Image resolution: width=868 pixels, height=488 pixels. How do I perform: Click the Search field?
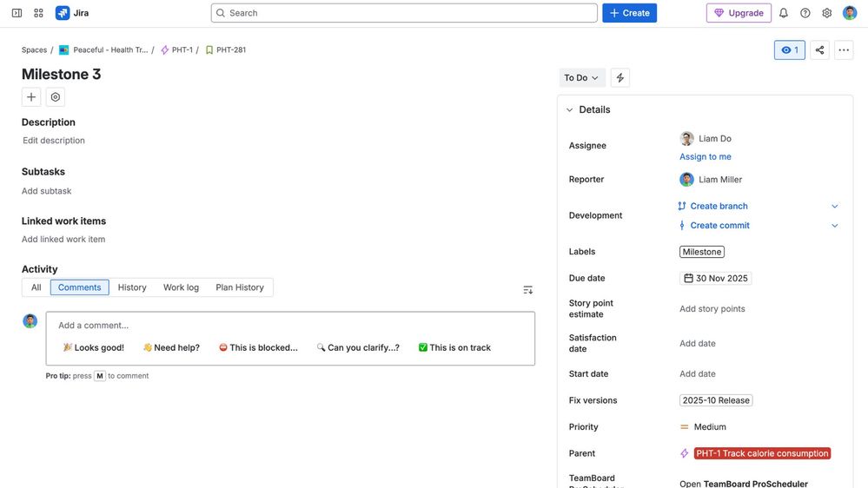click(x=404, y=13)
